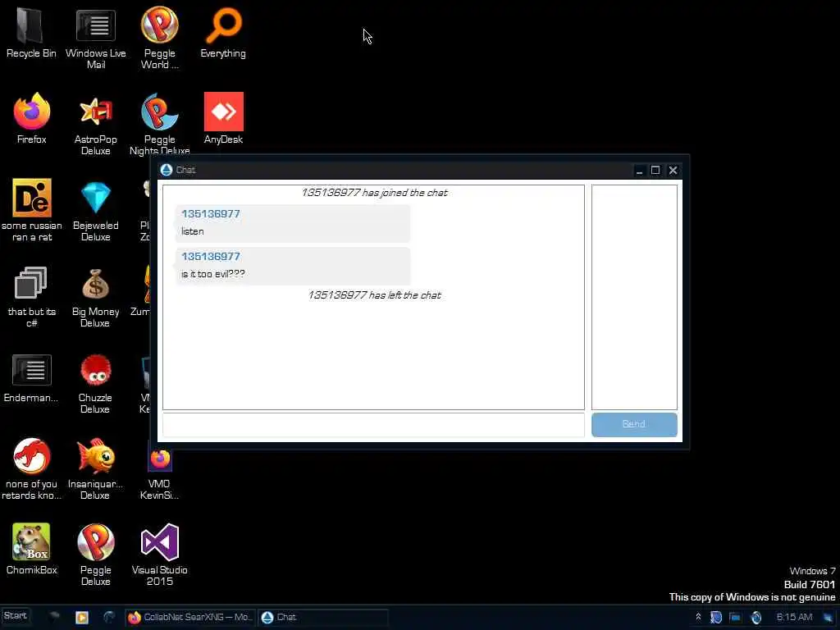This screenshot has height=630, width=840.
Task: Open AnyDesk desktop shortcut
Action: tap(223, 119)
